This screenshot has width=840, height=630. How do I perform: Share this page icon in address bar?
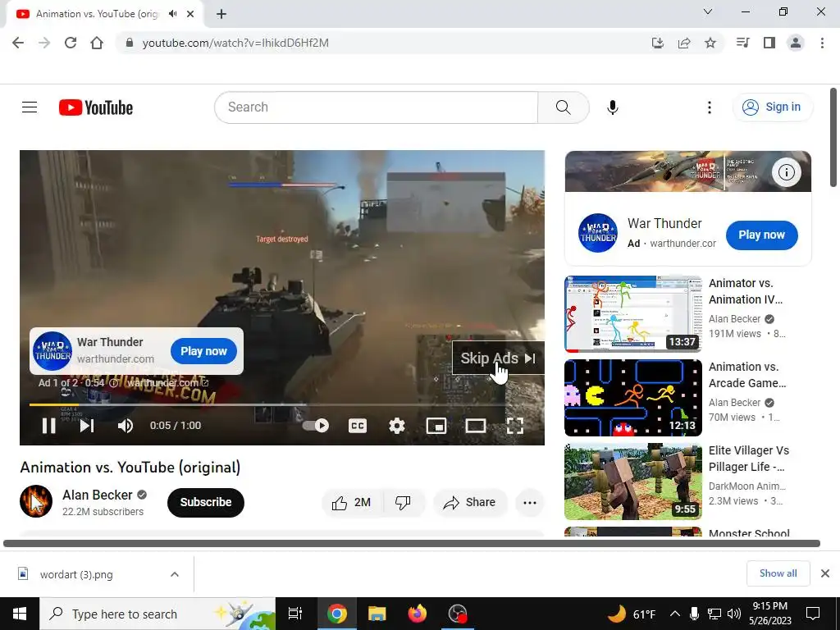pyautogui.click(x=683, y=43)
